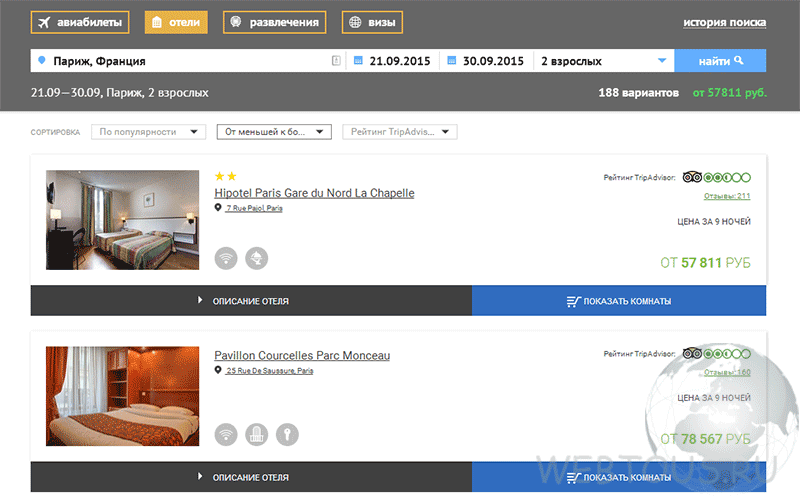
Task: Click the two-star rating of Hipotel Paris
Action: (226, 177)
